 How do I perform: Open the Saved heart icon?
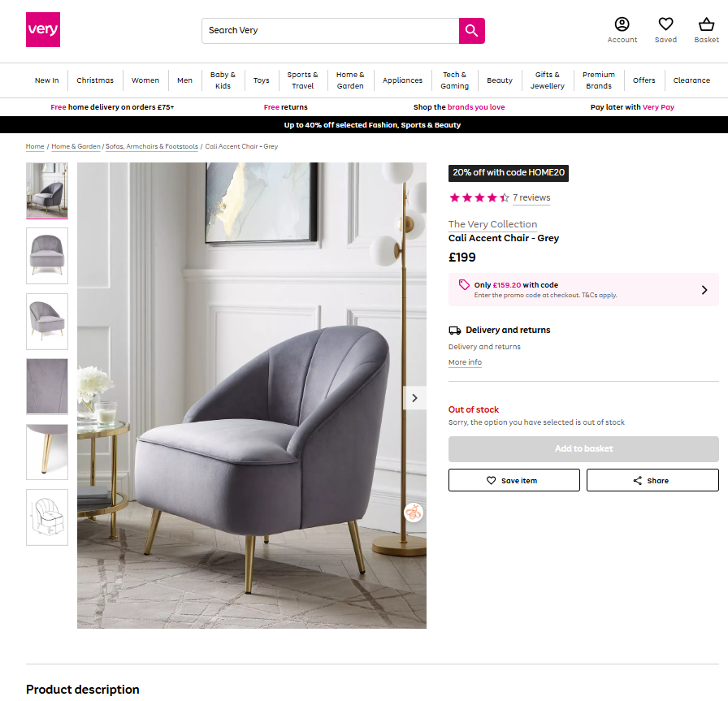coord(665,30)
